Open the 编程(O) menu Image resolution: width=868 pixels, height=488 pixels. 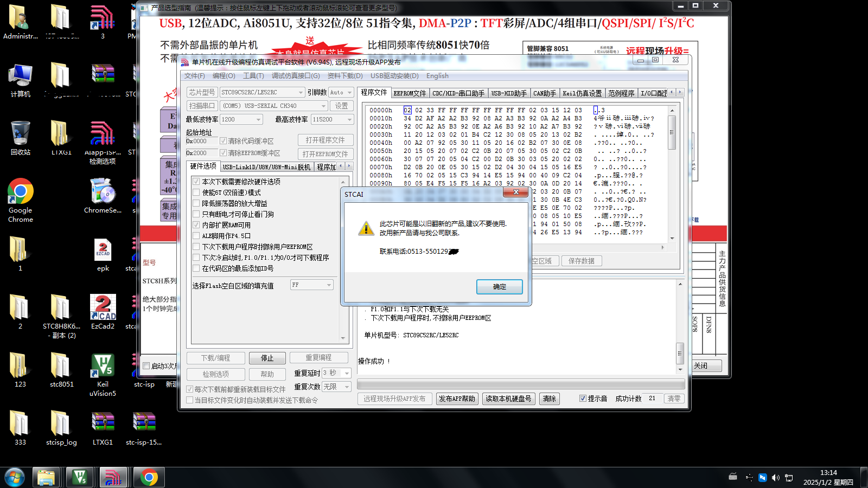click(x=224, y=76)
